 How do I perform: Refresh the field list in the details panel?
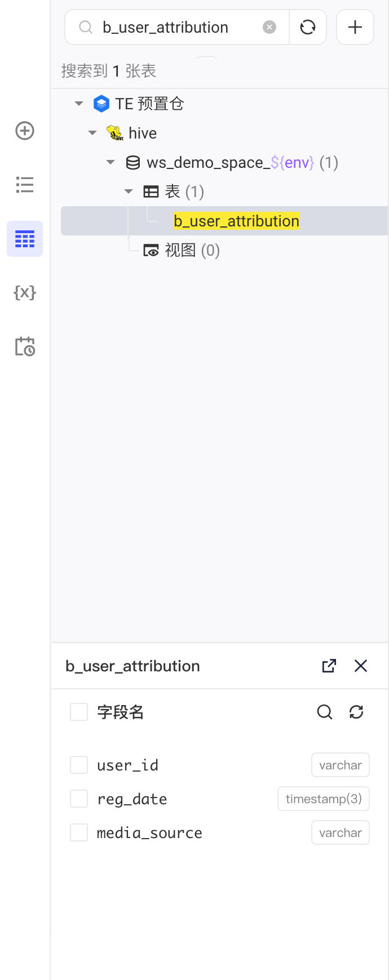pyautogui.click(x=356, y=712)
